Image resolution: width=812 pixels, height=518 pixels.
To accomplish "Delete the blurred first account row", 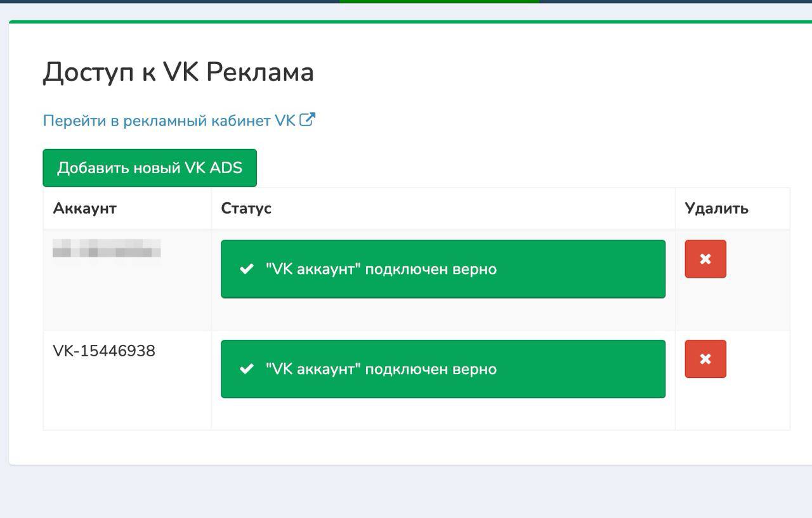I will coord(705,259).
